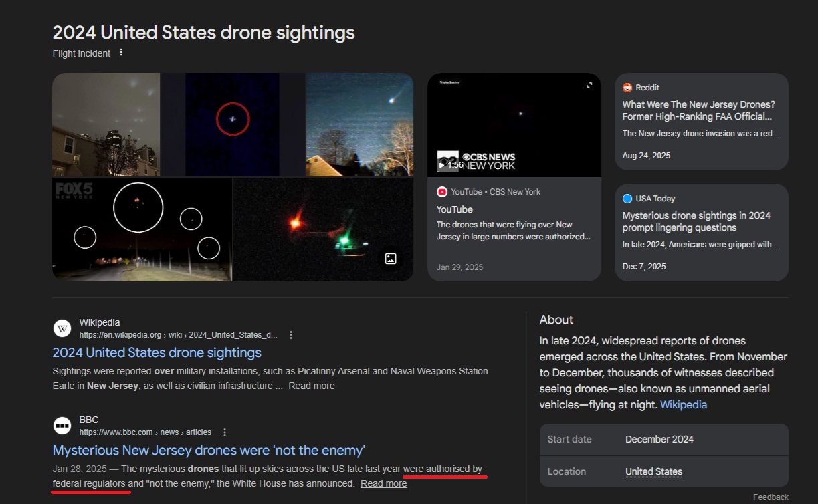Open the Reddit What Were The New Jersey Drones post

(698, 110)
